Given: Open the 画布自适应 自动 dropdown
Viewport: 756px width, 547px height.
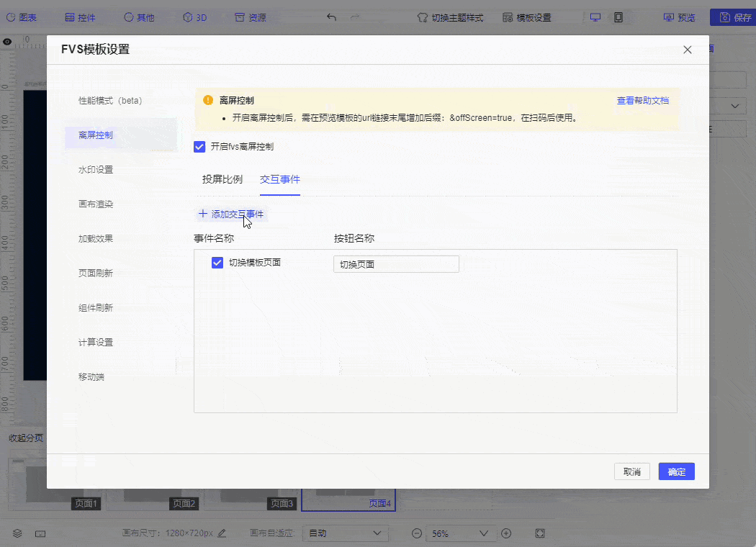Looking at the screenshot, I should pyautogui.click(x=346, y=533).
